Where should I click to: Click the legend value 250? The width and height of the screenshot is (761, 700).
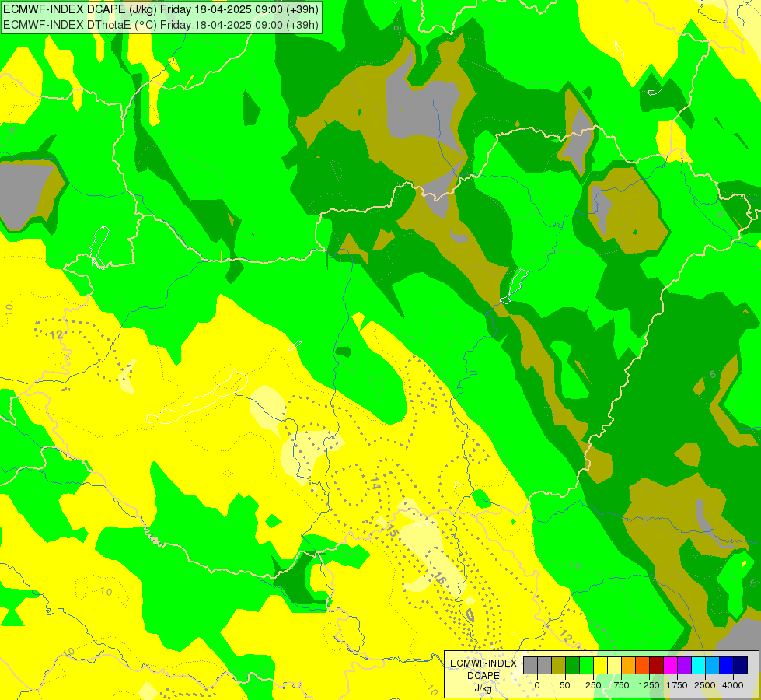[x=593, y=685]
